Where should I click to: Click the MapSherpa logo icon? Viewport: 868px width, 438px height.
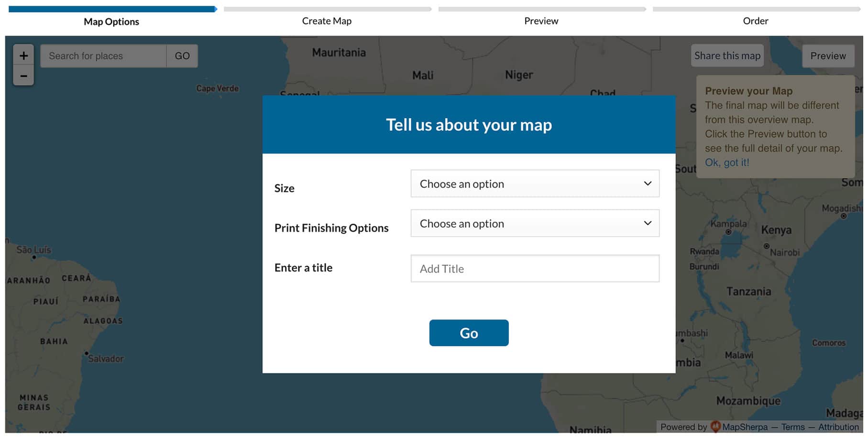(715, 427)
